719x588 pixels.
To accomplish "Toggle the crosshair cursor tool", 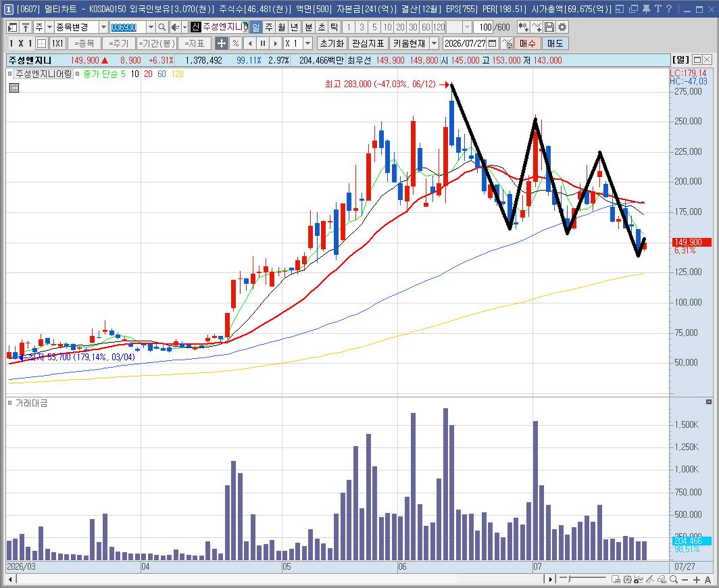I will pyautogui.click(x=222, y=43).
